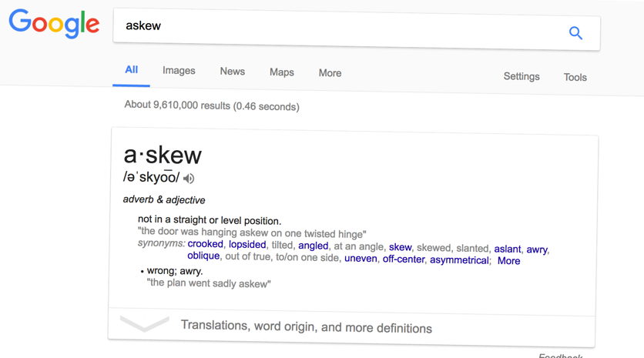Show More synonyms link
This screenshot has width=644, height=358.
(508, 261)
